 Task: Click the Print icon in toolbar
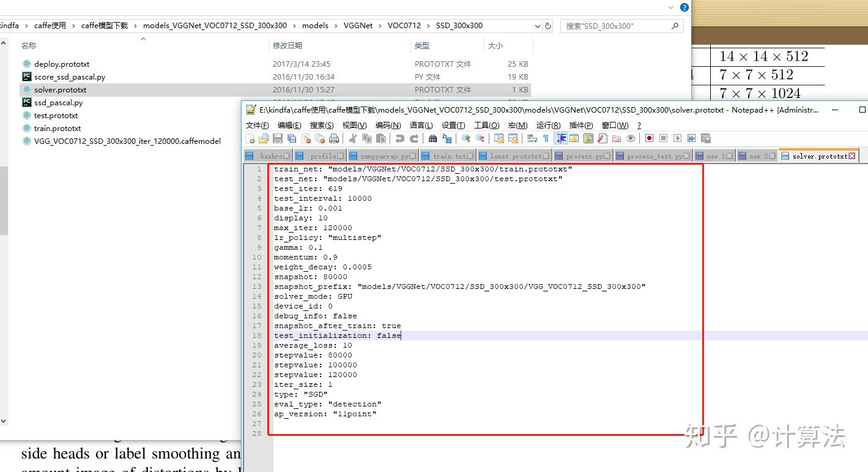334,138
